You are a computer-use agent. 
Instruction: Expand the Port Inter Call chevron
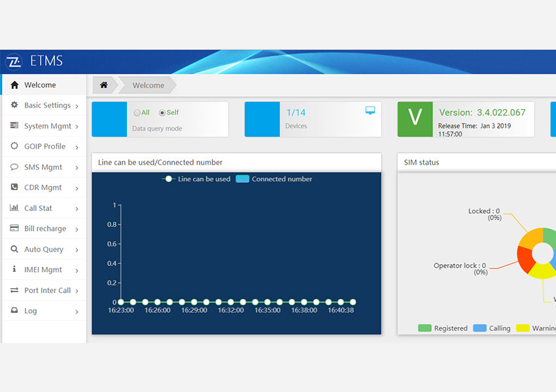tap(77, 291)
